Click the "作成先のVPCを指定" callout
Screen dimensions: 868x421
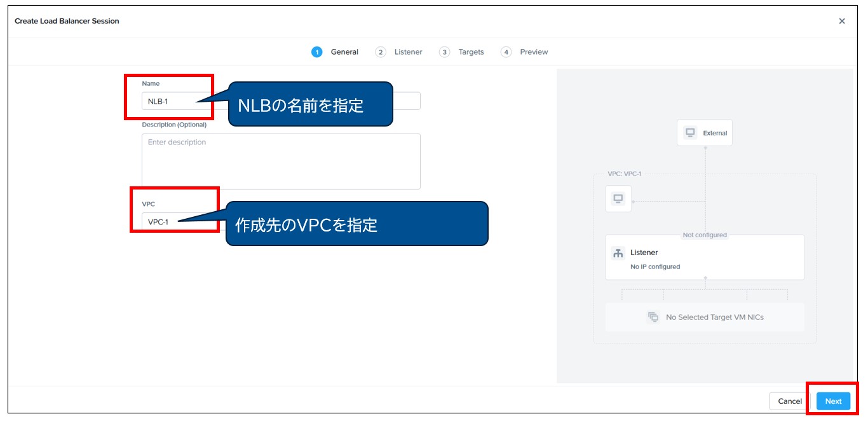pyautogui.click(x=356, y=224)
